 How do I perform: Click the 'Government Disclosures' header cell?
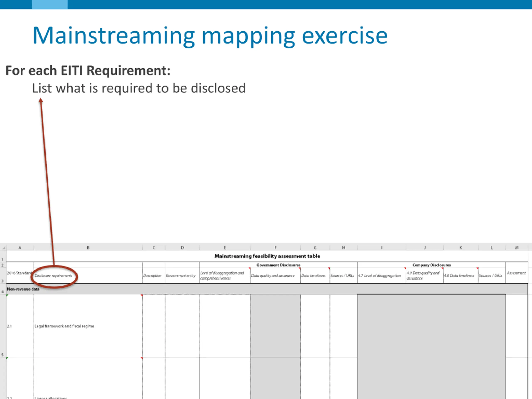[x=278, y=265]
